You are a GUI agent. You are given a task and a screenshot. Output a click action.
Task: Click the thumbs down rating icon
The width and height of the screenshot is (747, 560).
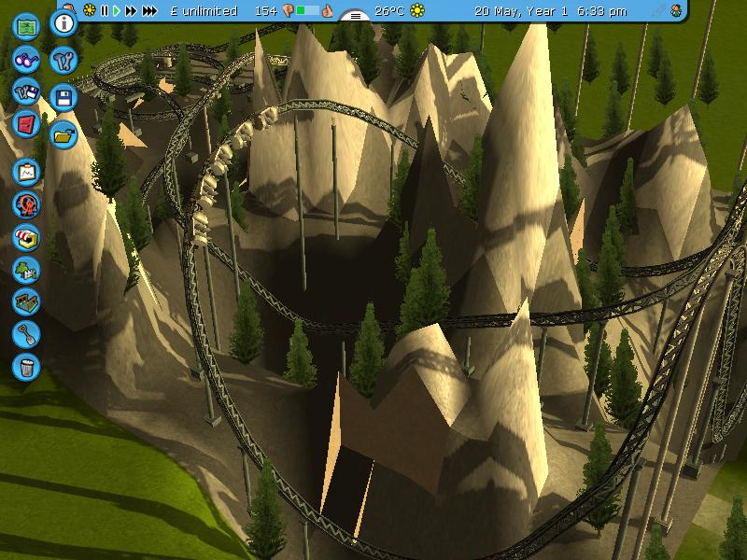[x=289, y=10]
